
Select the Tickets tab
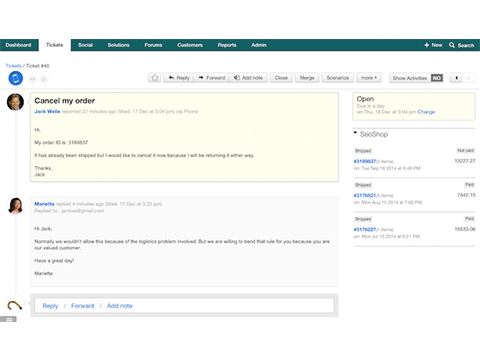click(x=54, y=45)
